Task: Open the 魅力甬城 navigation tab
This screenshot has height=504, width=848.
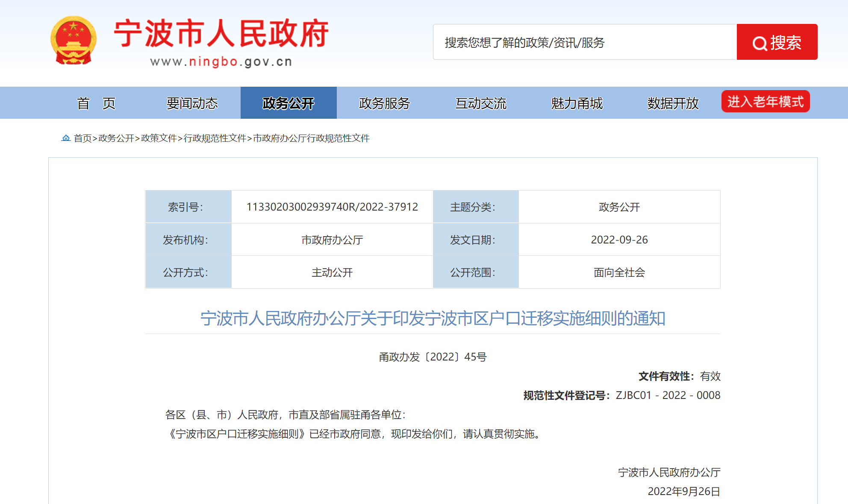Action: point(577,103)
